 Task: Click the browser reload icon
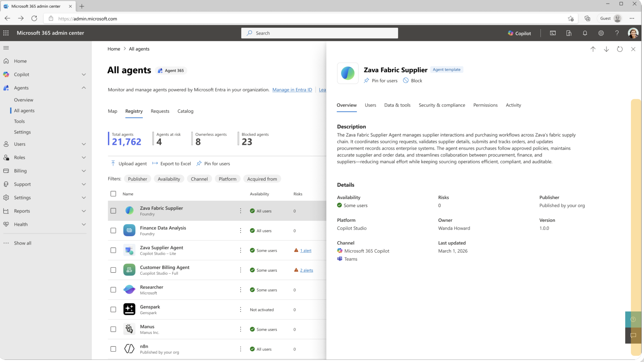[x=34, y=18]
